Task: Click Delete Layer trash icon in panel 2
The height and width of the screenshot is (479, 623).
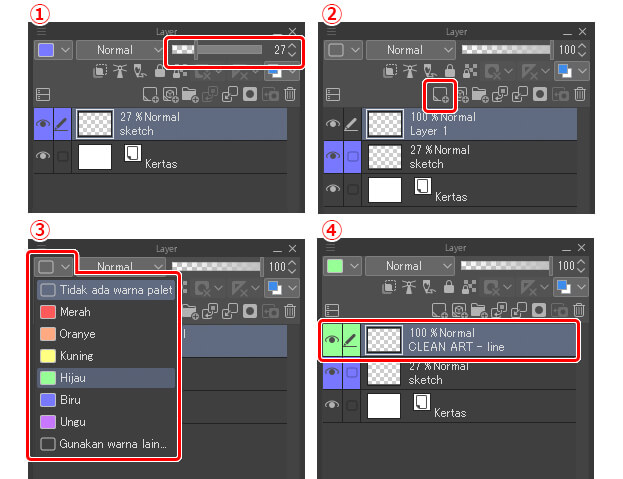Action: [580, 94]
